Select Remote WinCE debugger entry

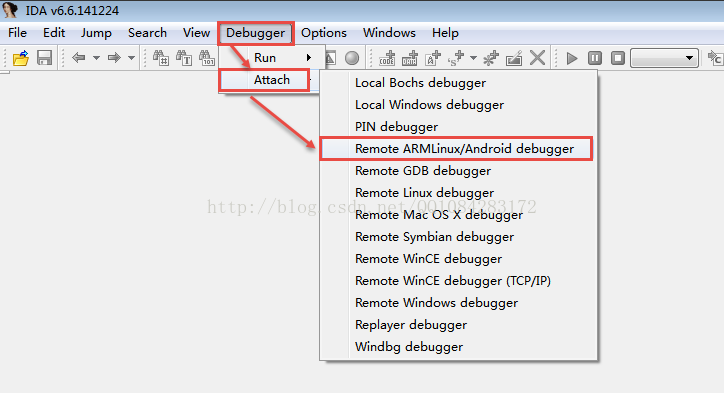458,259
